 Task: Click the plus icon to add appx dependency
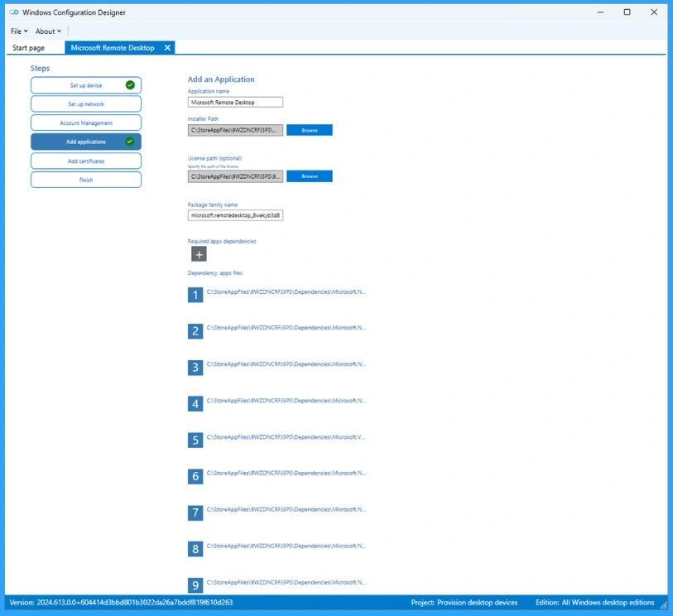pos(199,254)
